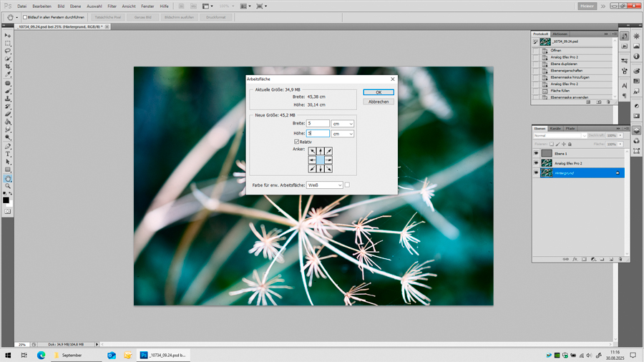Viewport: 644px width, 362px height.
Task: Select the Zoom magnifier tool
Action: coord(8,186)
